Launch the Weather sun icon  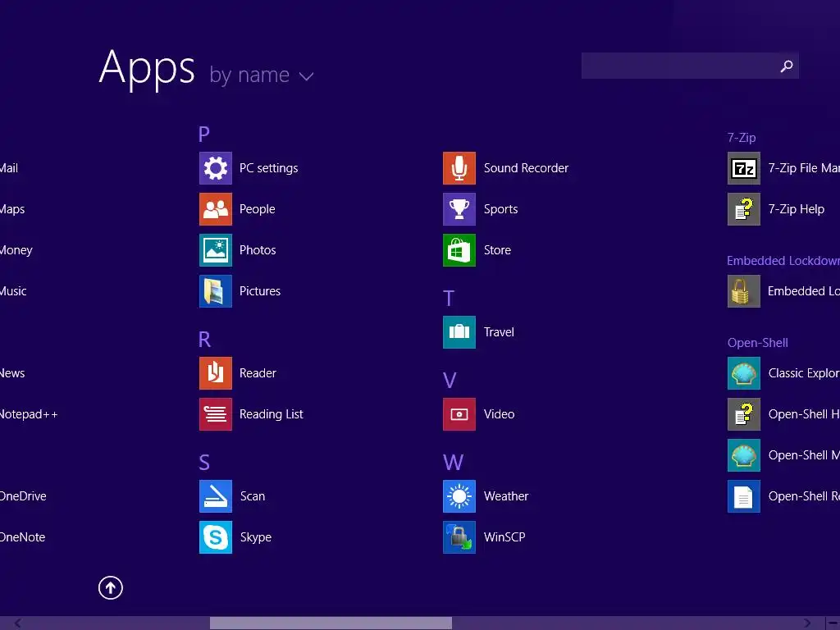click(x=459, y=496)
